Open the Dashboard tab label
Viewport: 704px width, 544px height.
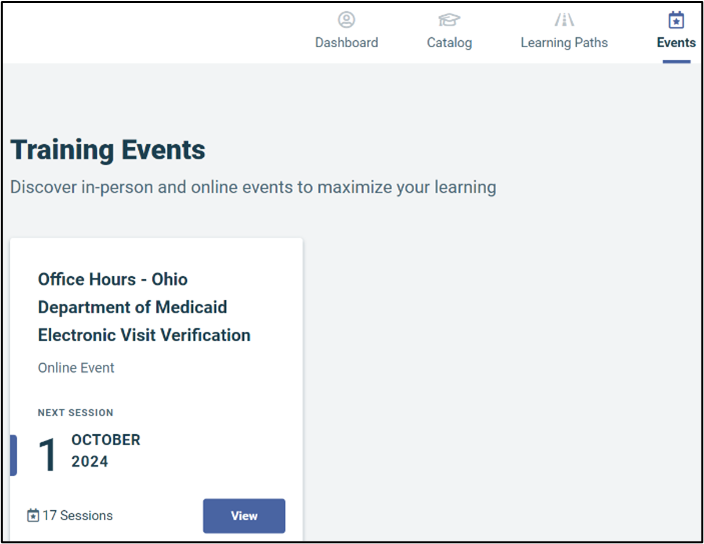point(346,43)
